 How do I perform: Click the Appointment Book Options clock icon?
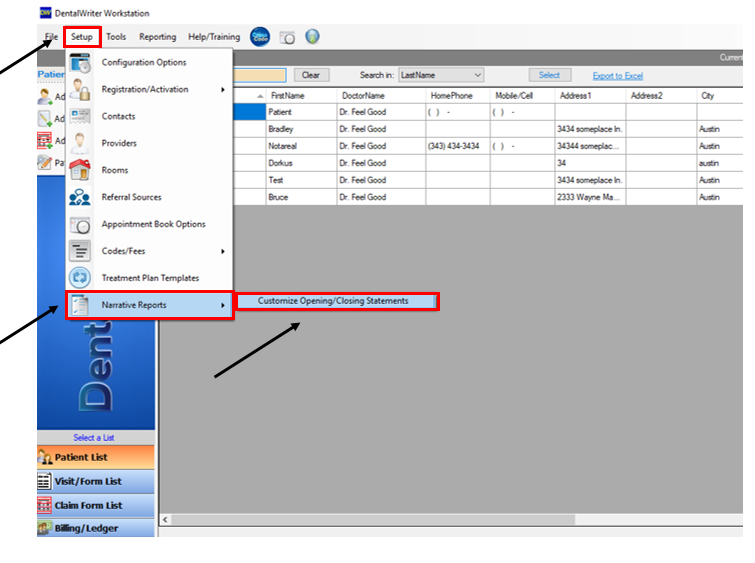coord(80,225)
